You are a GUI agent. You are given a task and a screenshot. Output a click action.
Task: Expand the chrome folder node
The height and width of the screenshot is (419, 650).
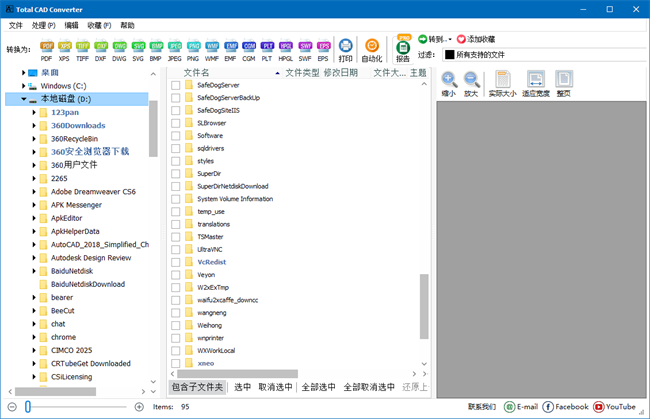tap(34, 337)
